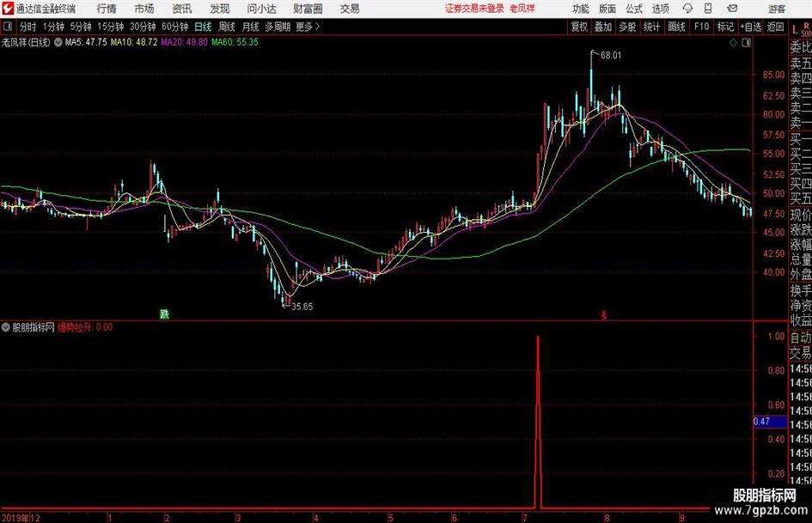This screenshot has width=812, height=523.
Task: Switch to 5分钟 period
Action: pos(81,27)
